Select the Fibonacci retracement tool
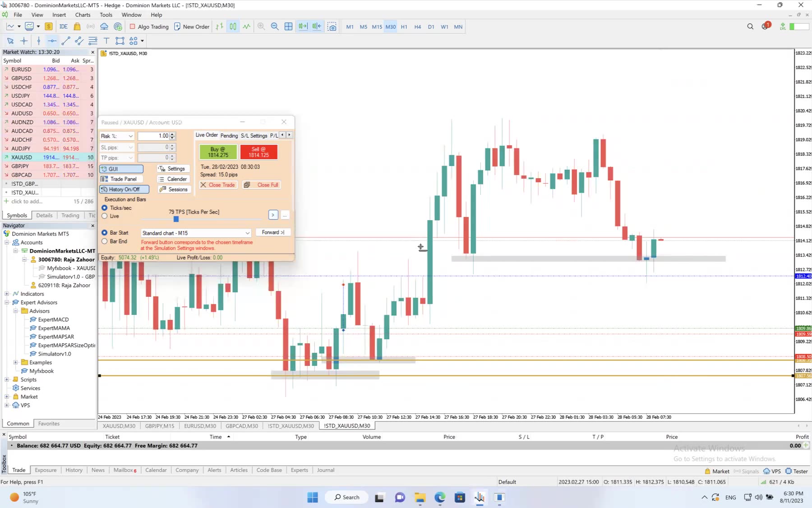This screenshot has width=812, height=508. 93,41
